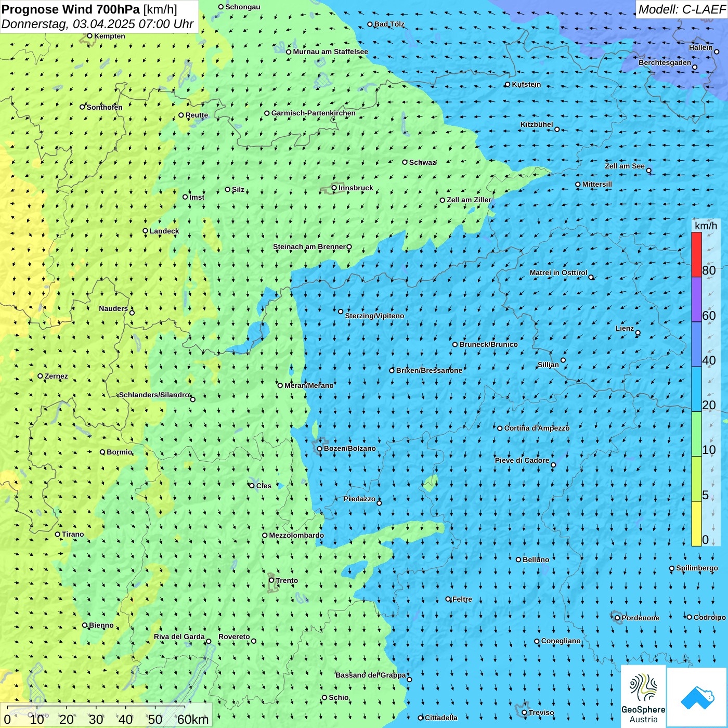Click the 'Schwaz' label
728x728 pixels.
(422, 162)
